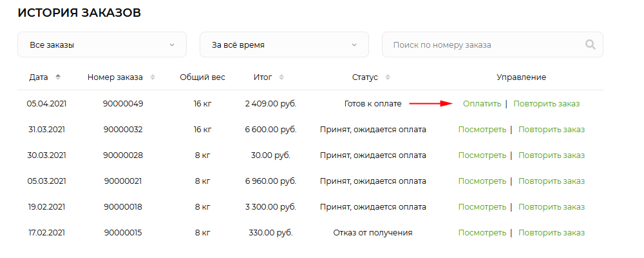This screenshot has height=258, width=644.
Task: Pay for order 90000049 via Оплатить
Action: pos(482,103)
